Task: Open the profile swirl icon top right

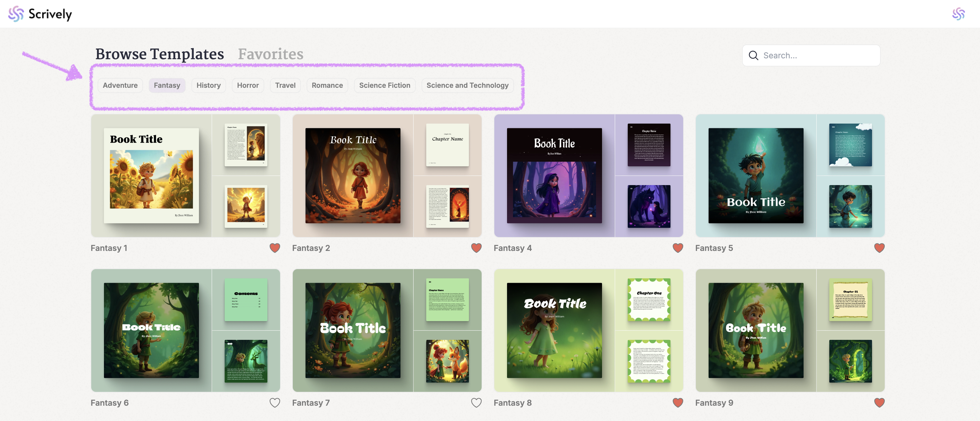Action: pyautogui.click(x=958, y=14)
